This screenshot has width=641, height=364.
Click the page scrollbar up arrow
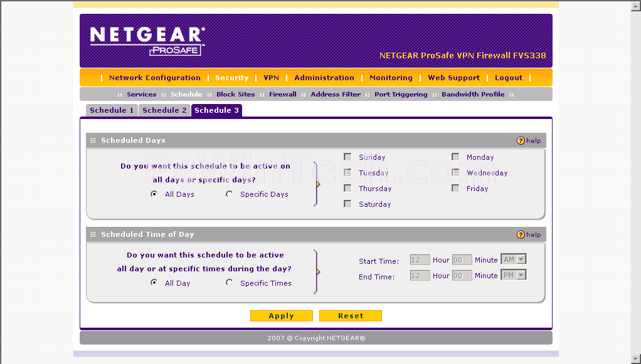636,5
